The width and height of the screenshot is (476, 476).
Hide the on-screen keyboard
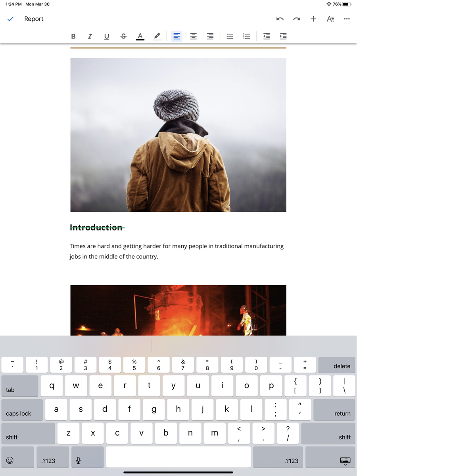pyautogui.click(x=345, y=460)
